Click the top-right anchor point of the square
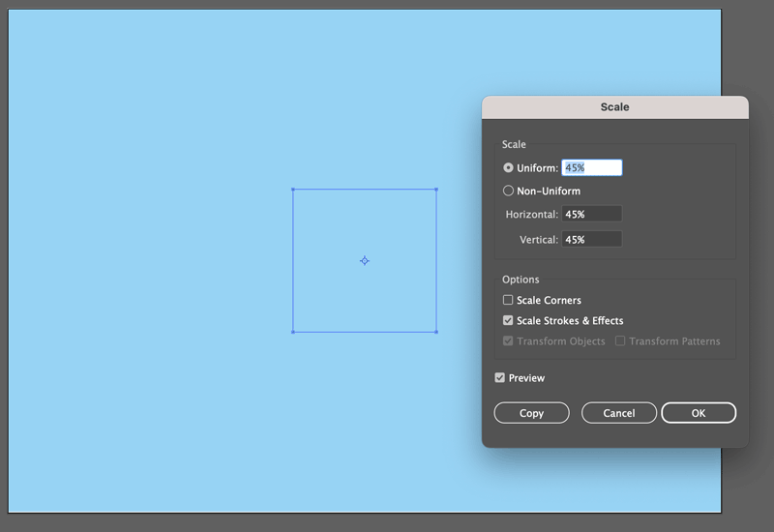The height and width of the screenshot is (532, 774). coord(436,189)
